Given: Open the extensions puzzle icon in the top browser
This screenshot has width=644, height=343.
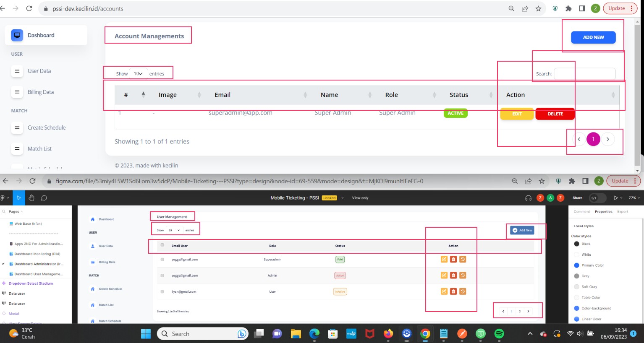Looking at the screenshot, I should tap(568, 8).
